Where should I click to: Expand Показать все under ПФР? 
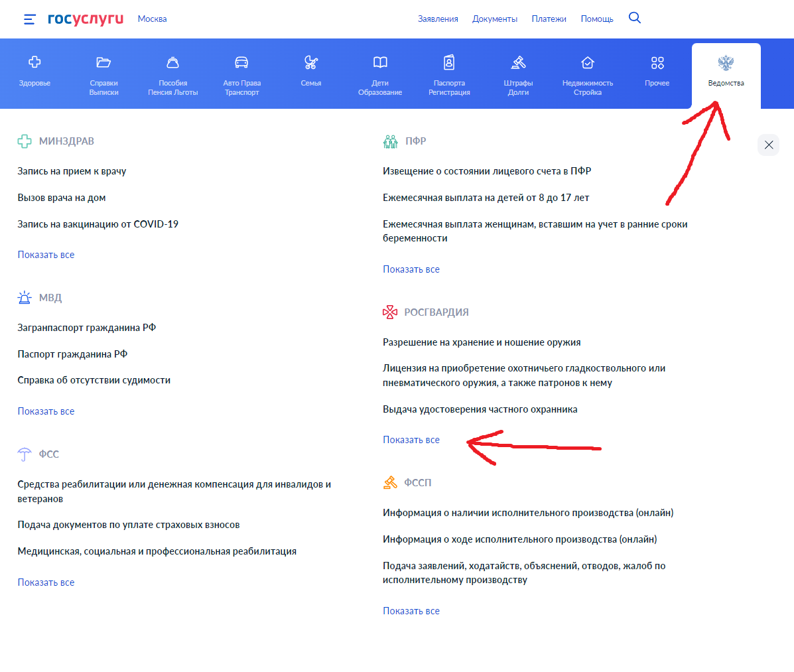(411, 269)
